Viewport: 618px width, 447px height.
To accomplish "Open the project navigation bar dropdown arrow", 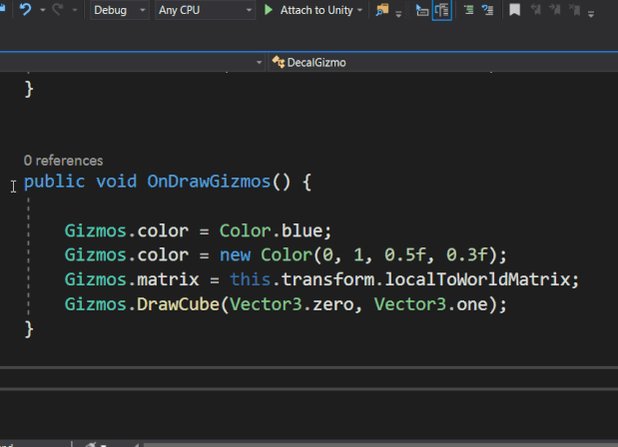I will [259, 62].
